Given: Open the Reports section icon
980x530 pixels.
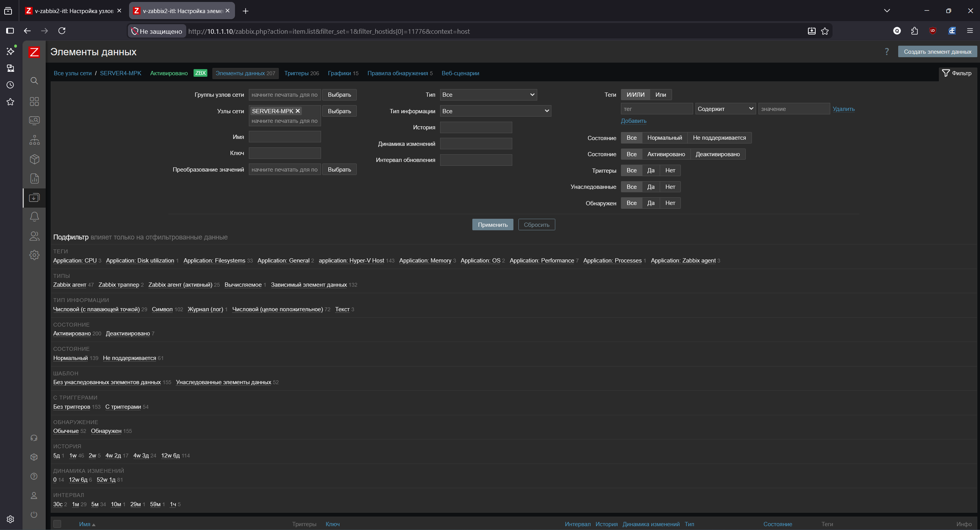Looking at the screenshot, I should tap(34, 178).
